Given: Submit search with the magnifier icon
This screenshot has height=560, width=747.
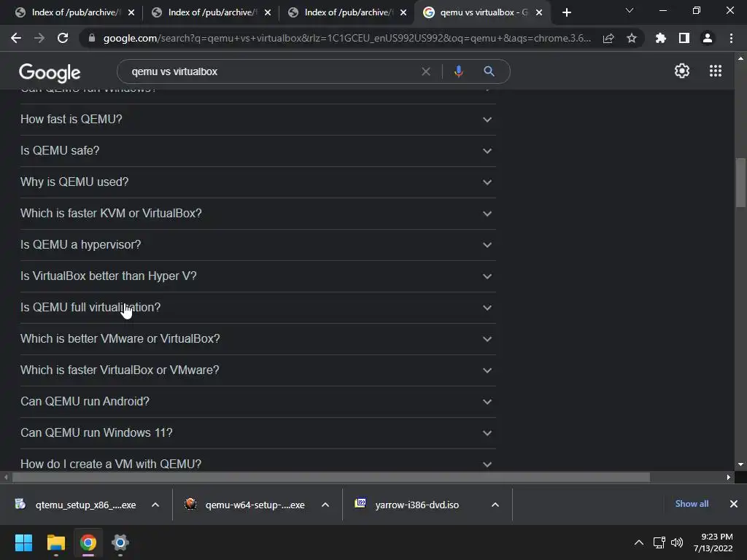Looking at the screenshot, I should click(489, 71).
